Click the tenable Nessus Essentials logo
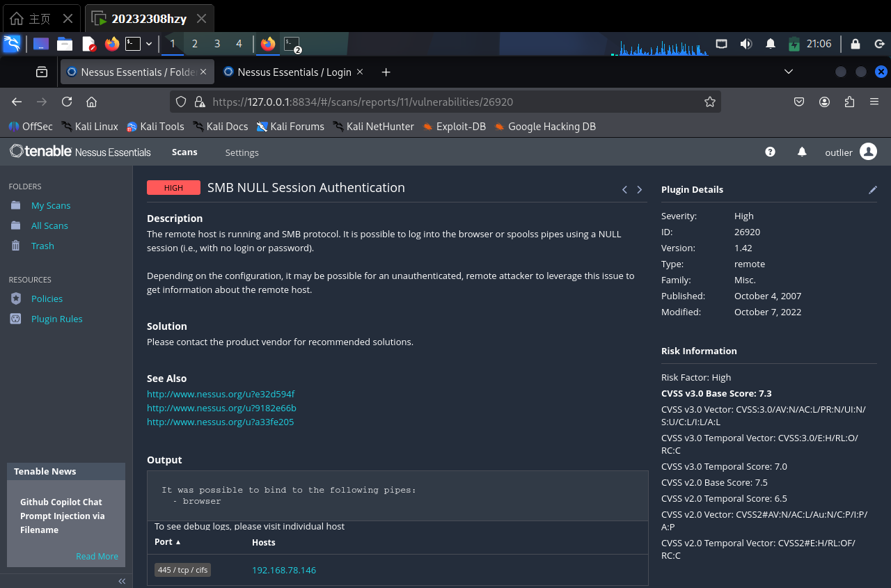The height and width of the screenshot is (588, 891). [80, 152]
